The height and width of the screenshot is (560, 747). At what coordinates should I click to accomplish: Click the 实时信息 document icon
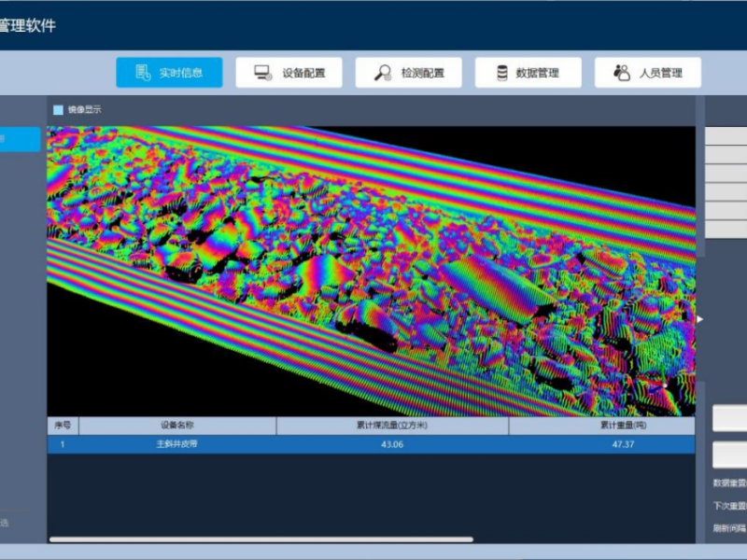[x=143, y=73]
